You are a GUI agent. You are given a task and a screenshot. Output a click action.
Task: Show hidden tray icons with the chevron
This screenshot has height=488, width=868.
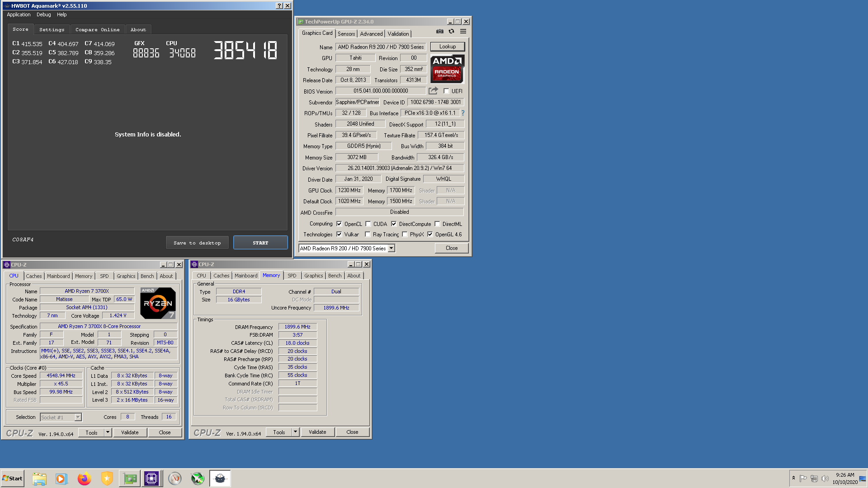click(793, 478)
